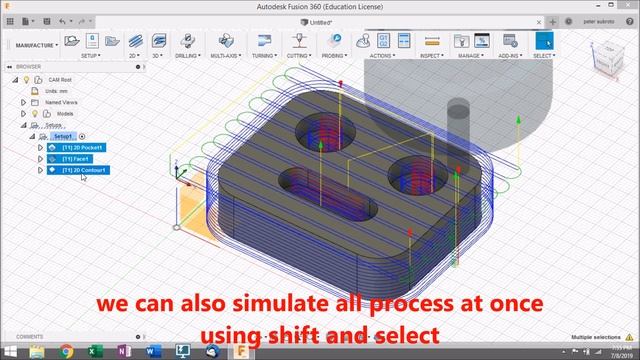Expand the Face1 operation
Screen dimensions: 640x360
(x=40, y=159)
